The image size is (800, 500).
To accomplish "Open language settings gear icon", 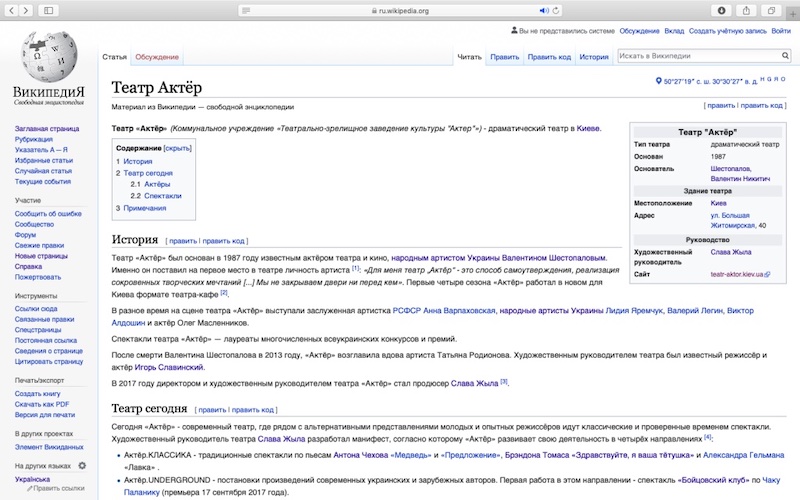I will click(x=82, y=465).
